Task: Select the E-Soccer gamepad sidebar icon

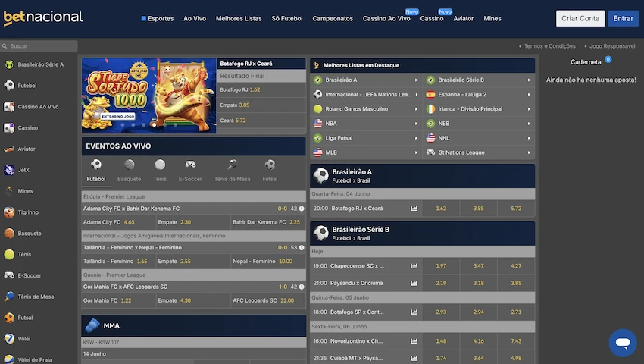Action: [x=9, y=275]
